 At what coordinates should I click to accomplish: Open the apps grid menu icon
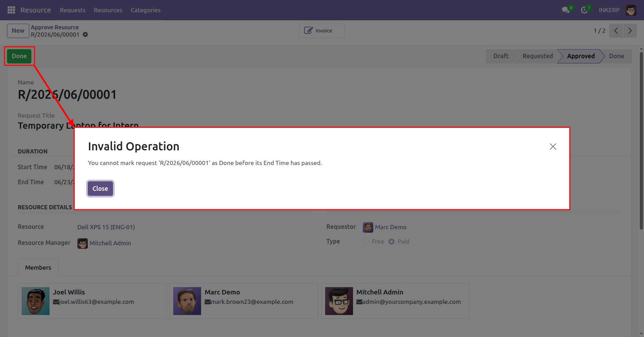click(11, 10)
